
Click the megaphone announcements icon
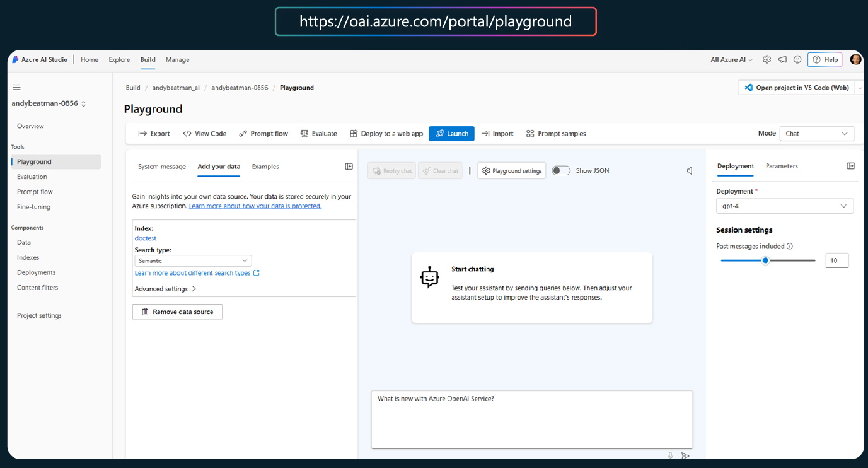tap(782, 59)
